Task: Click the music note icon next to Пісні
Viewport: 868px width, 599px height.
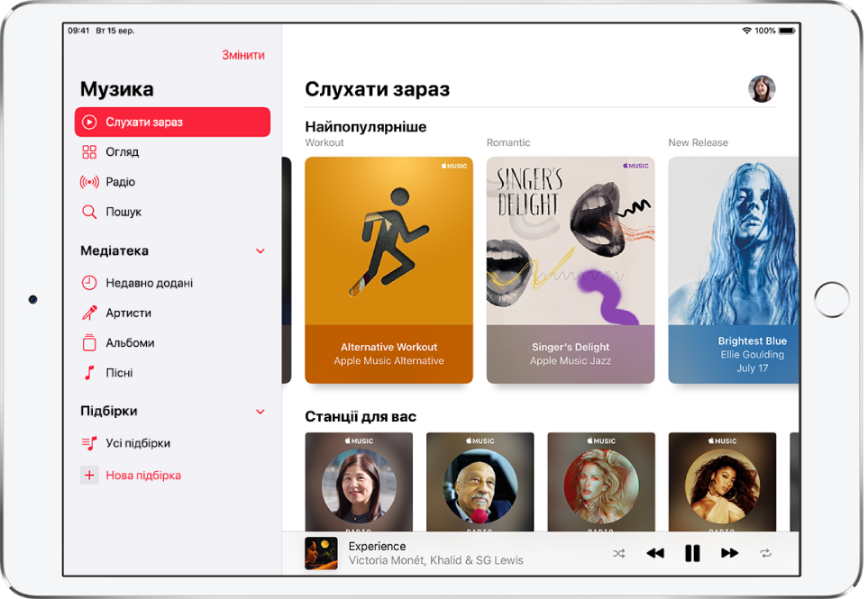Action: [89, 373]
